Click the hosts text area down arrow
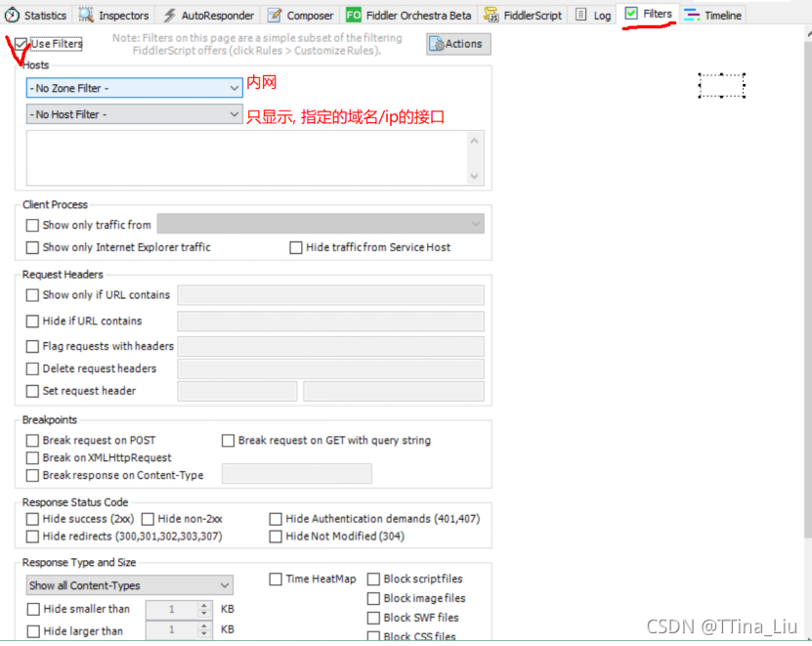This screenshot has width=812, height=646. point(474,176)
